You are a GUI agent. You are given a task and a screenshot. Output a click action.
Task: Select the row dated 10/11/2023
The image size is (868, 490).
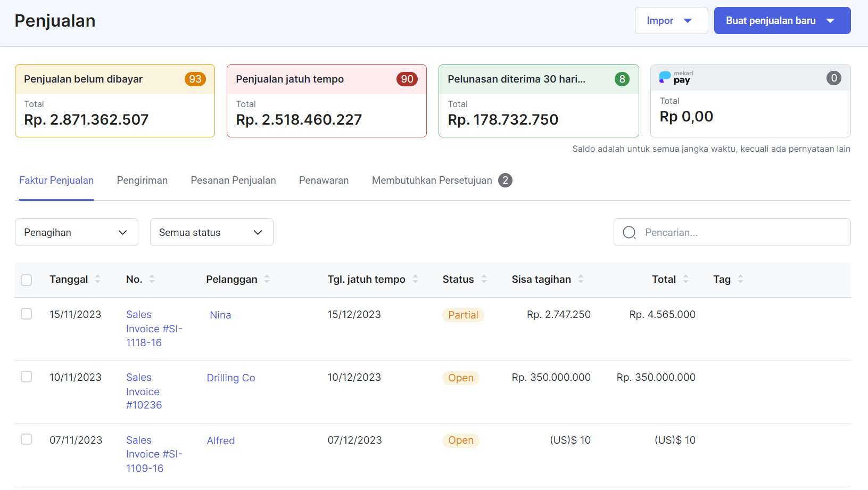click(27, 377)
